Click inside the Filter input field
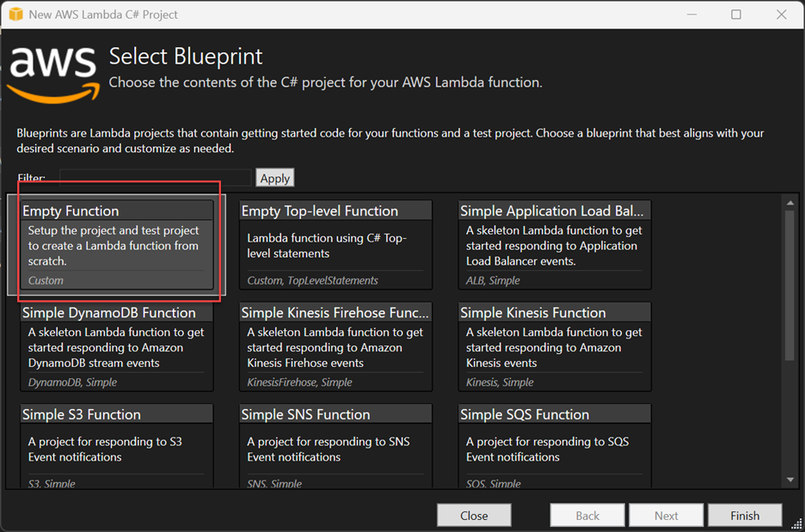Image resolution: width=805 pixels, height=532 pixels. [155, 178]
